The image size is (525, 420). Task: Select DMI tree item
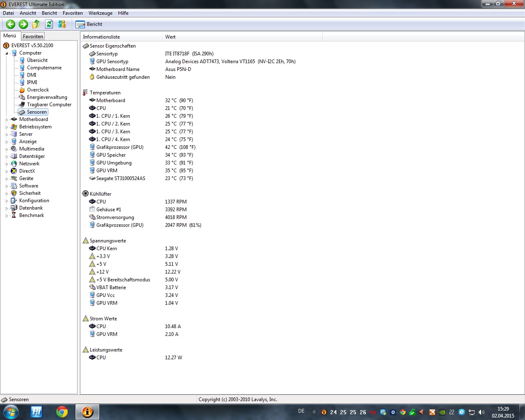32,75
